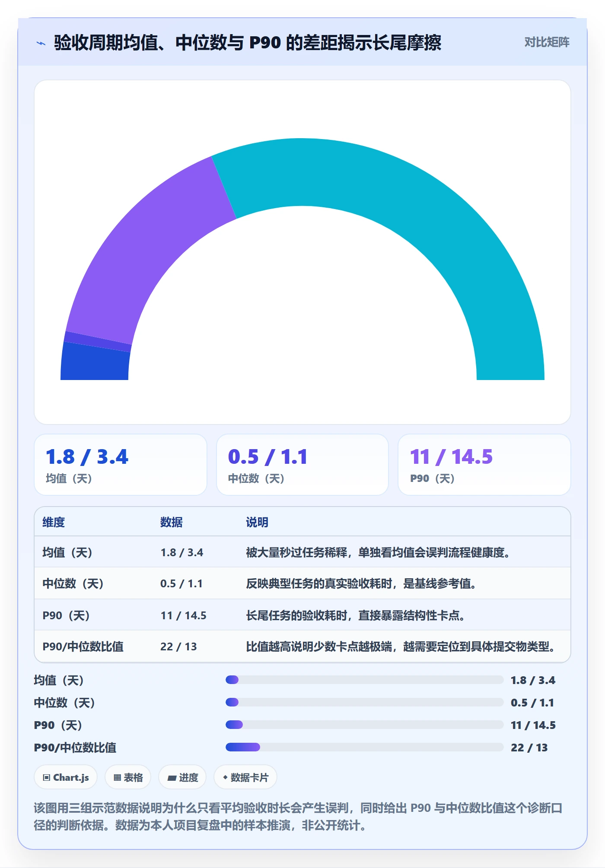Viewport: 605px width, 868px height.
Task: Click table cell value 11 / 14.5
Action: [x=183, y=615]
